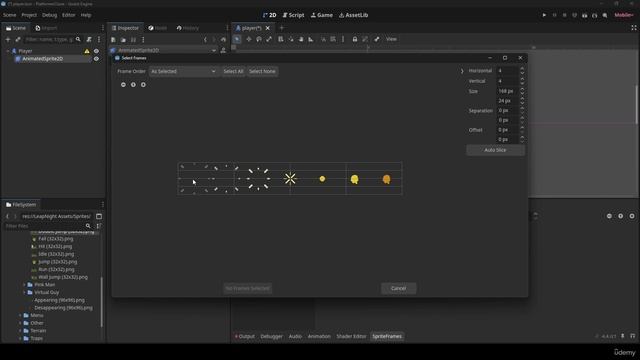Viewport: 640px width, 360px height.
Task: Activate the Move Mode tool
Action: 249,39
